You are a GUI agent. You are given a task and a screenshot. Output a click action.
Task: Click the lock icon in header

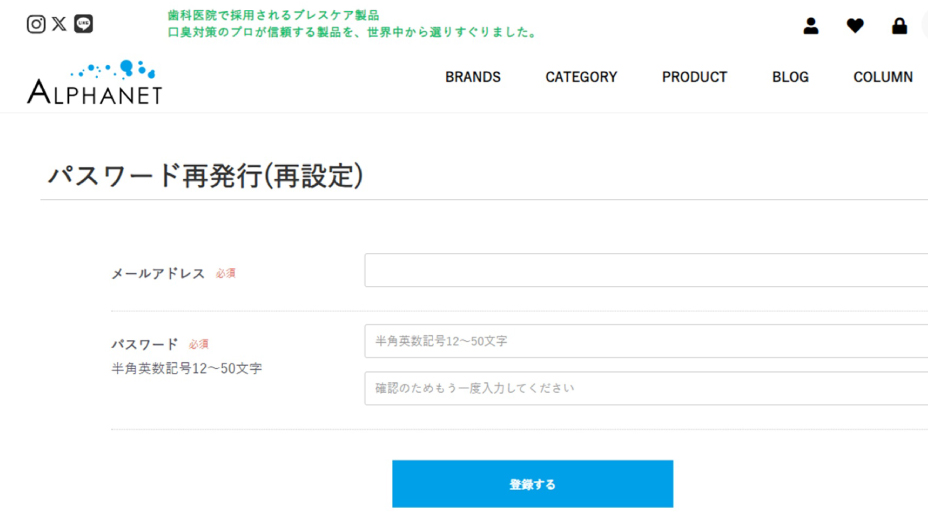[899, 26]
